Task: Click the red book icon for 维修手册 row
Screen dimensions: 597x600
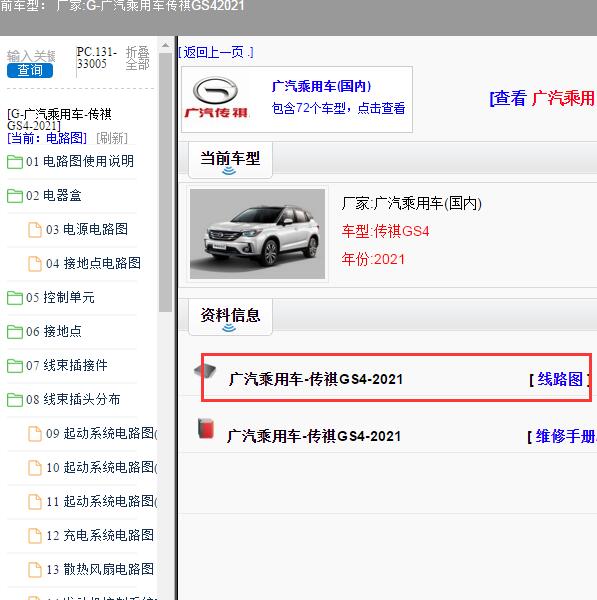Action: coord(206,429)
